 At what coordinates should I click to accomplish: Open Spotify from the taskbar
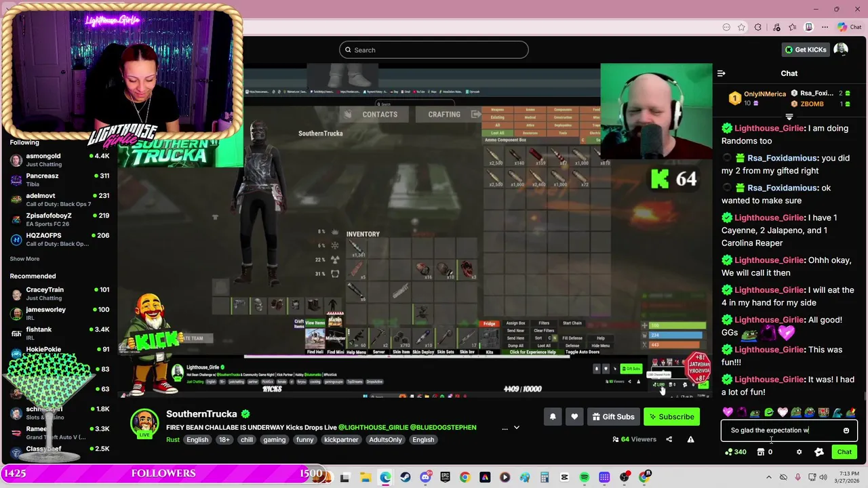click(x=585, y=478)
